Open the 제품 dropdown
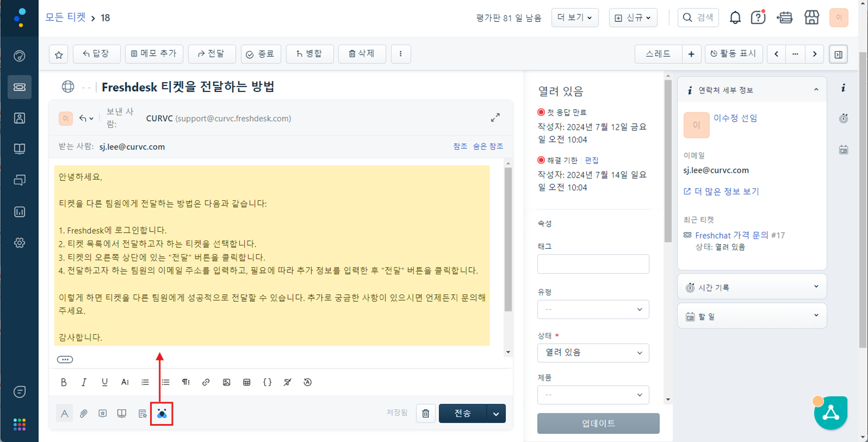The height and width of the screenshot is (442, 868). coord(593,395)
